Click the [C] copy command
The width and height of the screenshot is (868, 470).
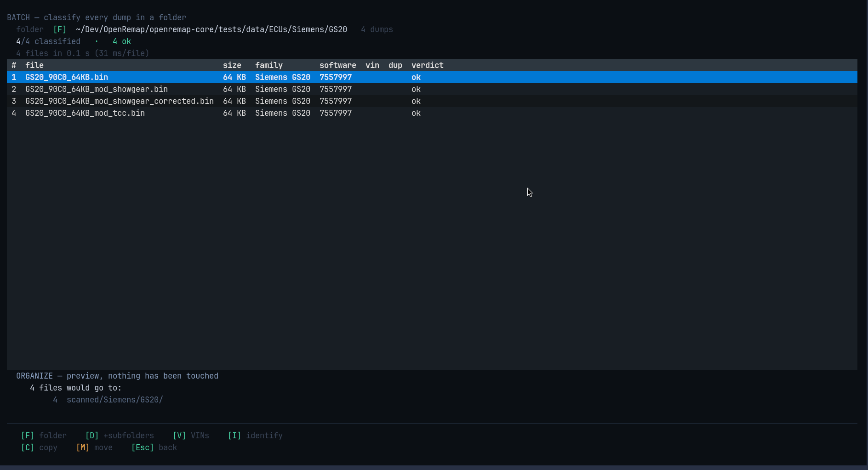pyautogui.click(x=39, y=447)
